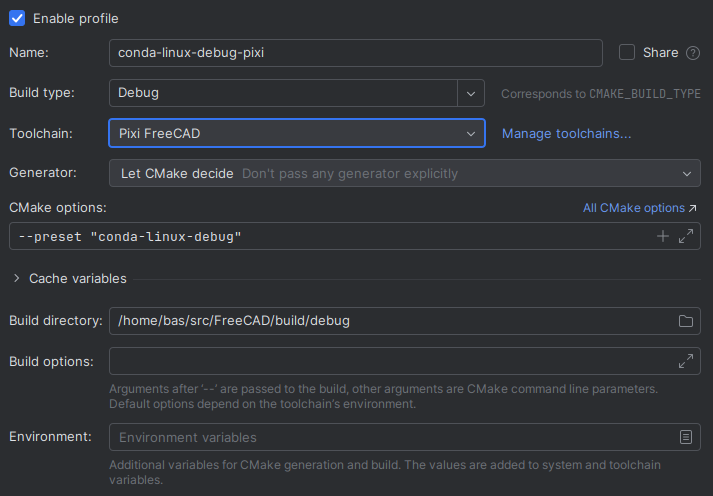Expand the CMake options field
Image resolution: width=713 pixels, height=496 pixels.
[686, 236]
